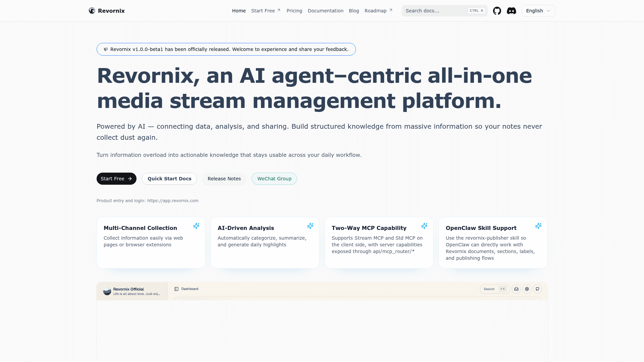644x362 pixels.
Task: Open the v1.0.0-beta1 release announcement banner
Action: coord(226,49)
